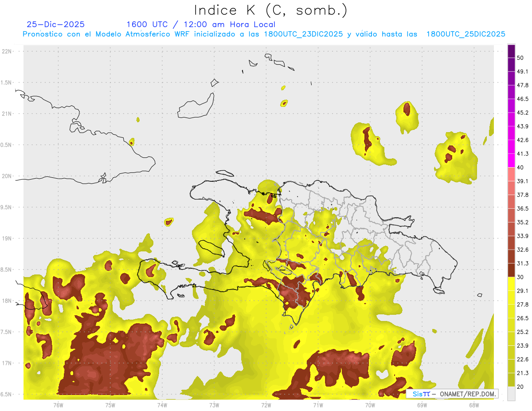Click the colorbar label "42.6"

(x=523, y=140)
